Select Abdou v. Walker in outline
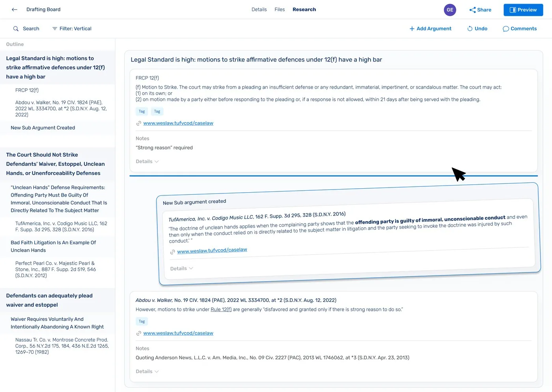552x392 pixels. [x=61, y=108]
